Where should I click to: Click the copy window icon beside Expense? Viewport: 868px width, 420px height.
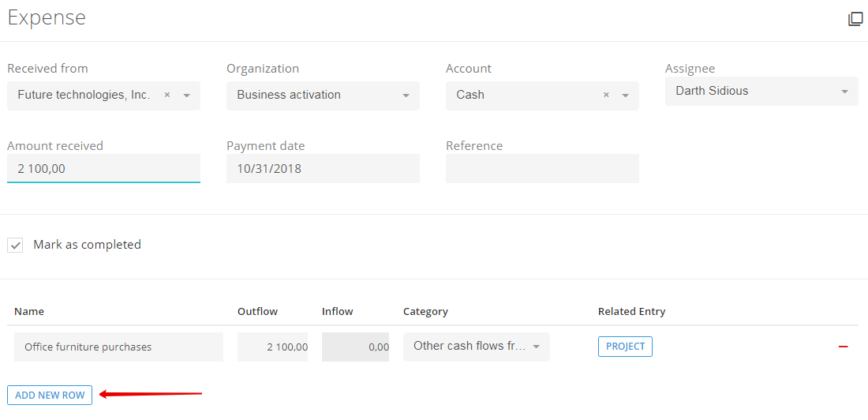855,19
